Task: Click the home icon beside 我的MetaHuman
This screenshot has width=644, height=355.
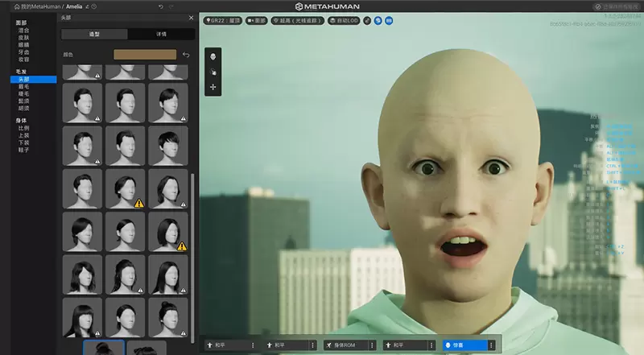Action: click(16, 6)
